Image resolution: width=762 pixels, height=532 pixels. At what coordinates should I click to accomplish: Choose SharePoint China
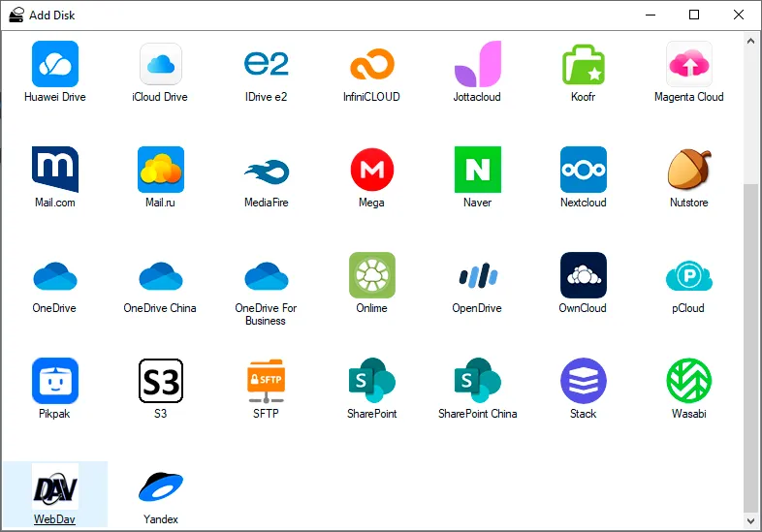click(477, 381)
